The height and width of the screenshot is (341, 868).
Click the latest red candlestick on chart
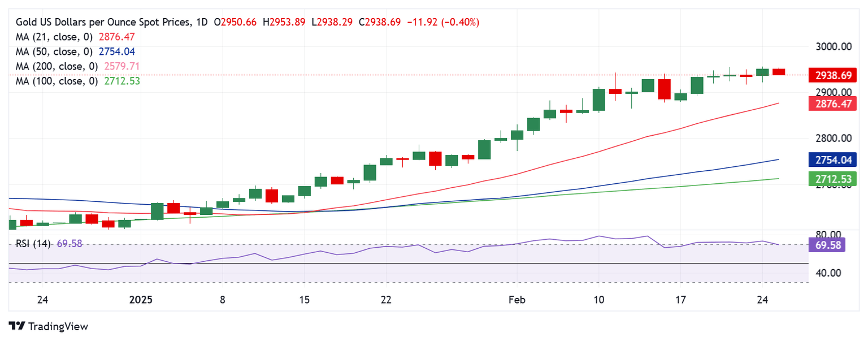click(x=779, y=71)
